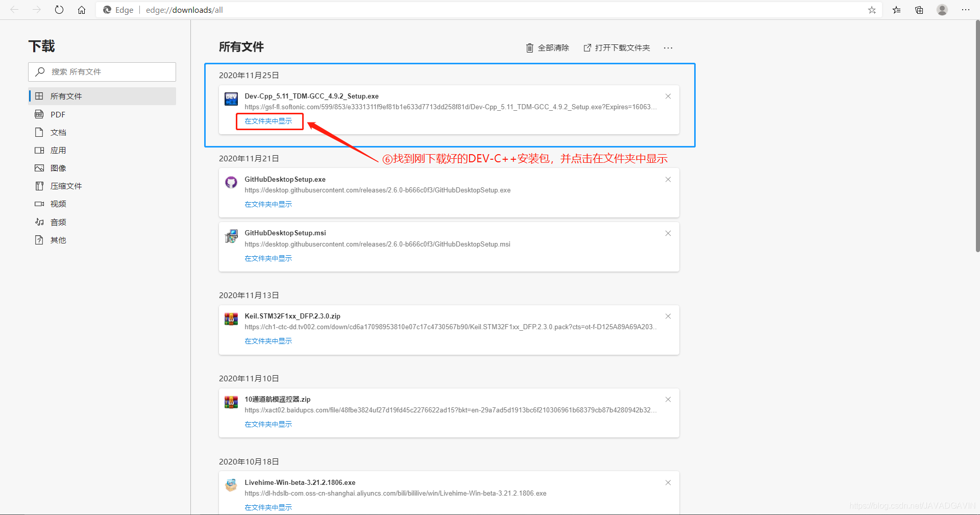Select 文档 category in sidebar
The image size is (980, 515).
[102, 132]
